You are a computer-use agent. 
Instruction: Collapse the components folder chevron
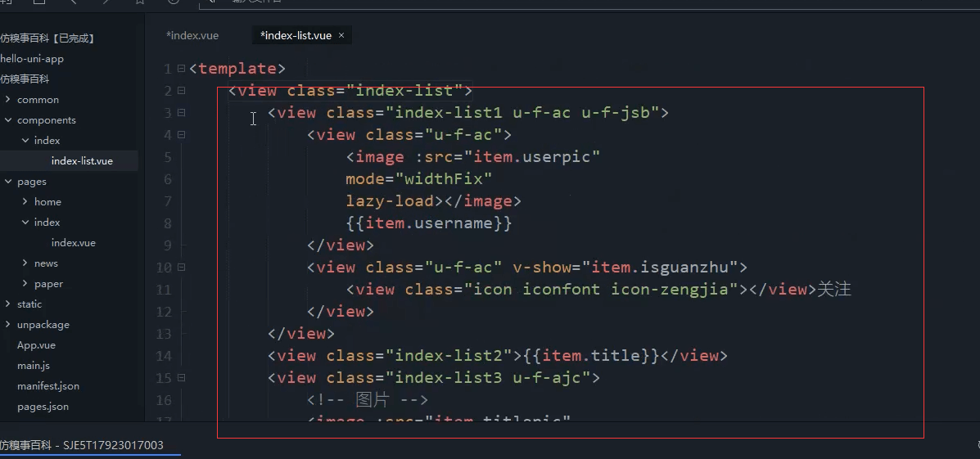tap(7, 120)
